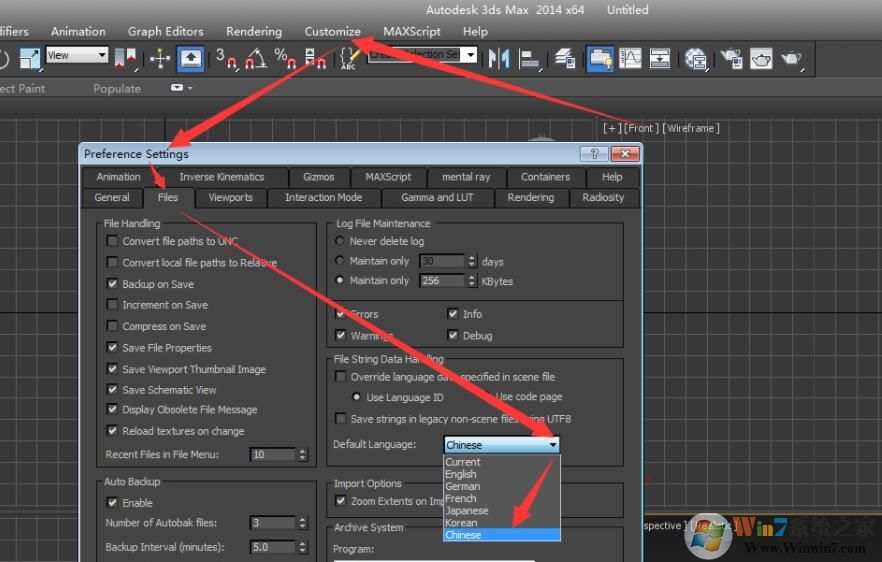Image resolution: width=882 pixels, height=562 pixels.
Task: Enable Convert file paths to UNC
Action: point(113,241)
